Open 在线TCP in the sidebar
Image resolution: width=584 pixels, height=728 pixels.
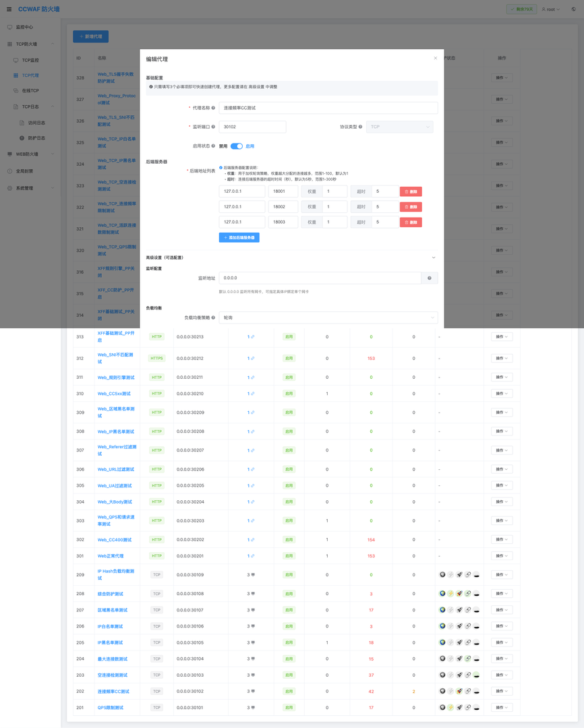click(x=30, y=90)
